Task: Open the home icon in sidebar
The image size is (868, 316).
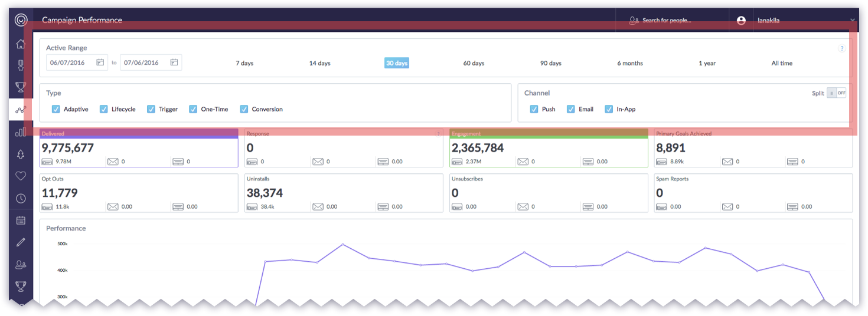Action: [21, 44]
